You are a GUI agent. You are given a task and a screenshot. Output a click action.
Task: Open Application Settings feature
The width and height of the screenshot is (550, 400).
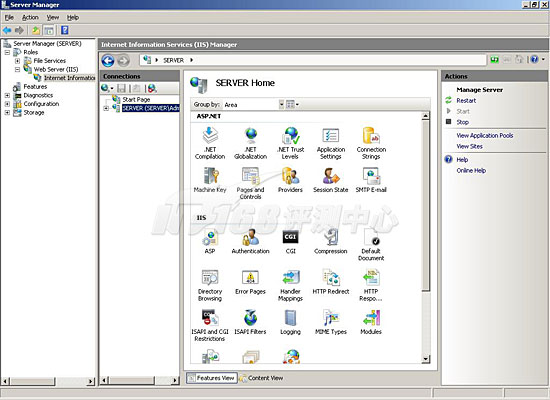click(x=331, y=144)
